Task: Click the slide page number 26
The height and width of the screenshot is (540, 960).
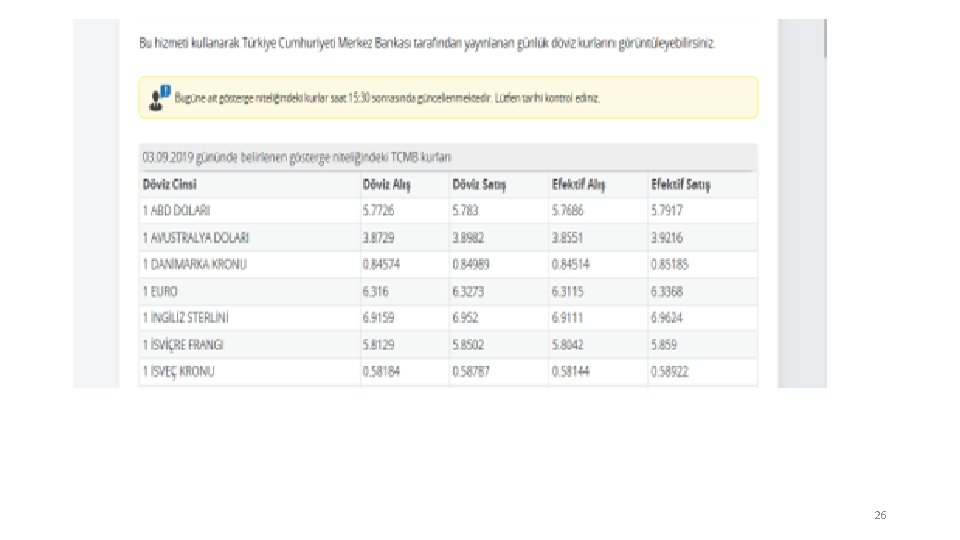Action: pyautogui.click(x=880, y=515)
